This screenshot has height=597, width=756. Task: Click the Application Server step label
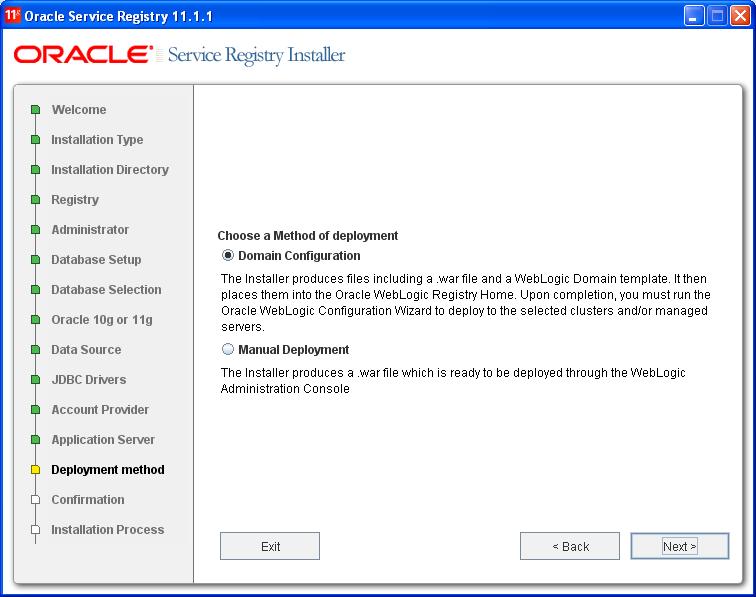(x=103, y=440)
